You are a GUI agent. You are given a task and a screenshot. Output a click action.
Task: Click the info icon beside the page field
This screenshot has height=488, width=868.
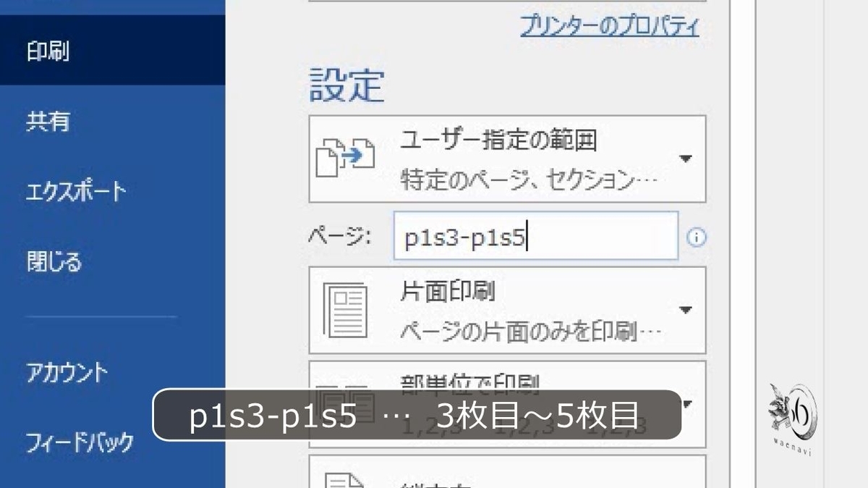click(697, 237)
